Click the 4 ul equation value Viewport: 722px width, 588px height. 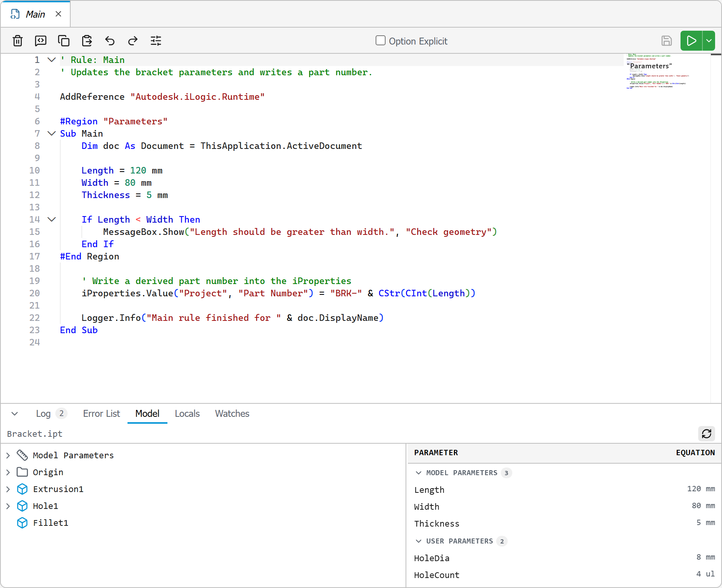coord(705,574)
